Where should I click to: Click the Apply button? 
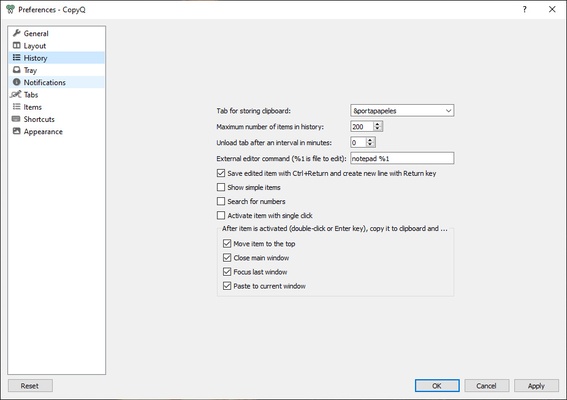point(536,386)
